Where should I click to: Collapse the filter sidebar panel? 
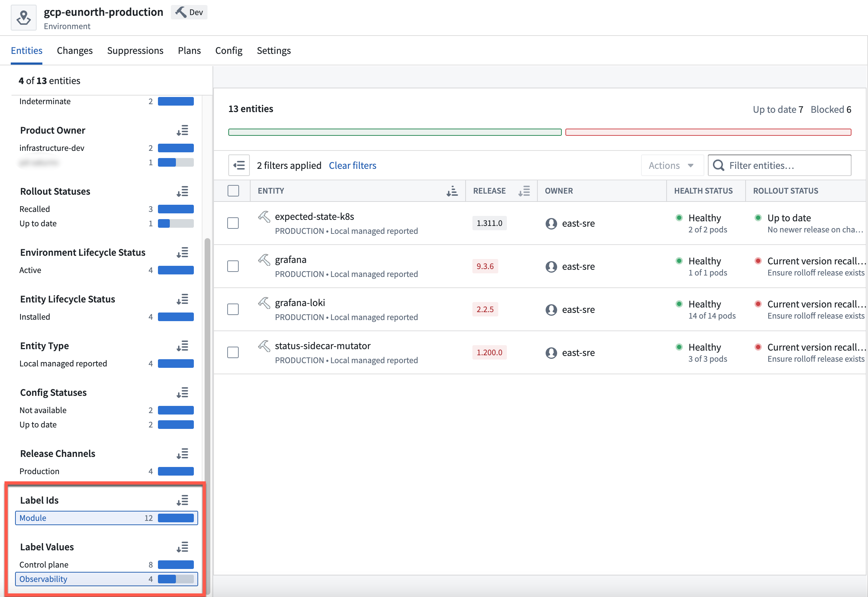(239, 165)
